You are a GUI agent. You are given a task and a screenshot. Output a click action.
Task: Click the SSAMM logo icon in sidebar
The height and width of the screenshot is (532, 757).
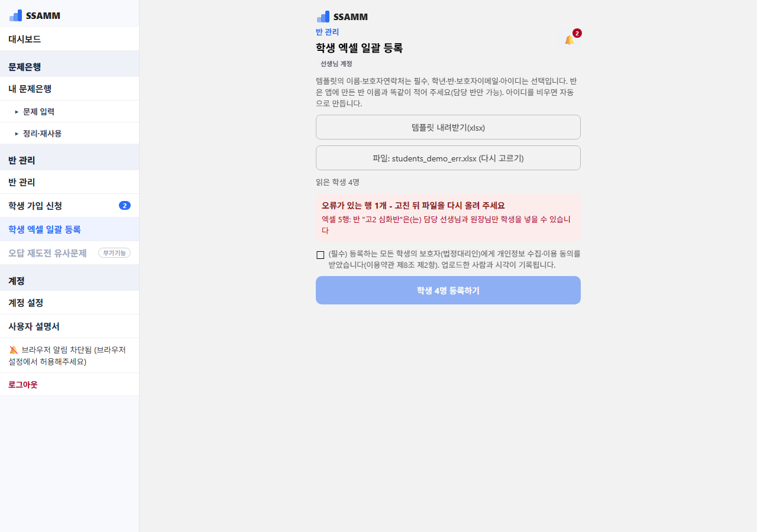[x=15, y=15]
